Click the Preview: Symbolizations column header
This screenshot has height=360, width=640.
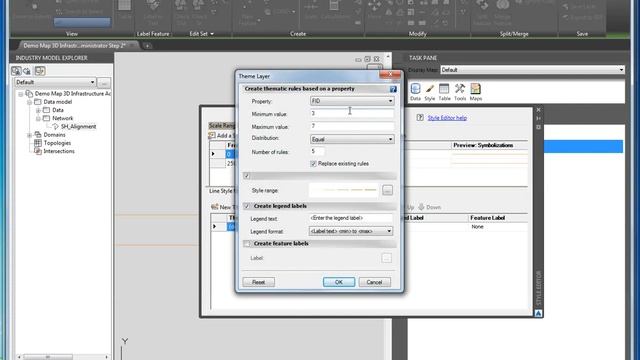[483, 145]
